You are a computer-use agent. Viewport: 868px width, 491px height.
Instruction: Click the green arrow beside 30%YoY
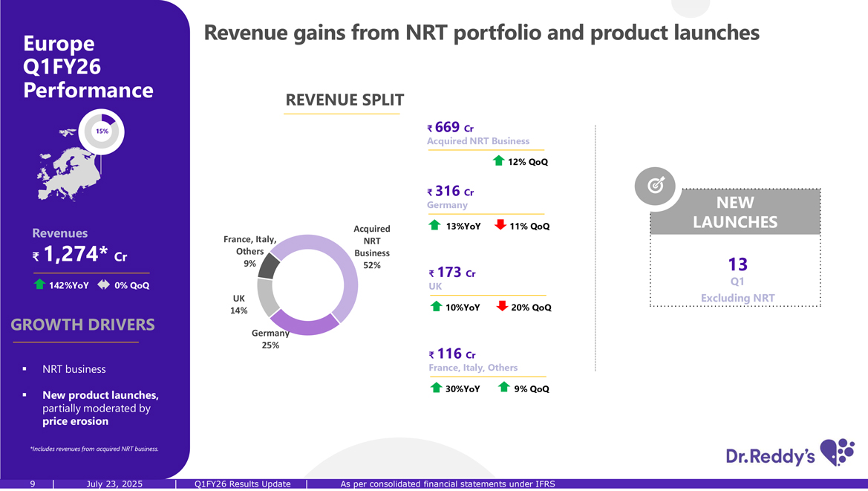436,387
